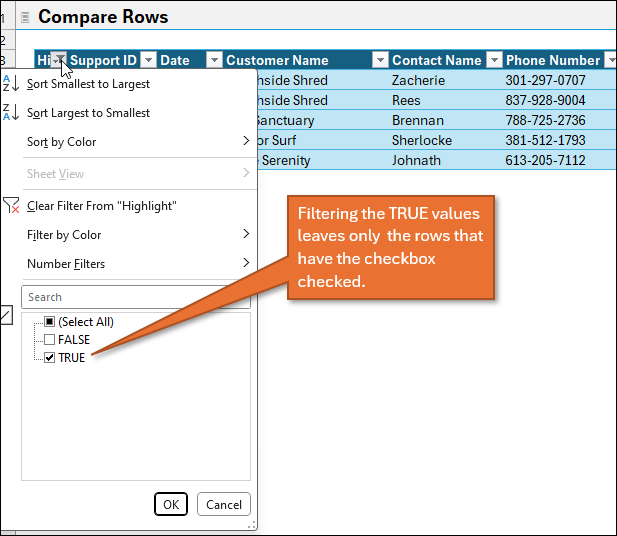617x536 pixels.
Task: Click the list icon beside Compare Rows title
Action: 25,17
